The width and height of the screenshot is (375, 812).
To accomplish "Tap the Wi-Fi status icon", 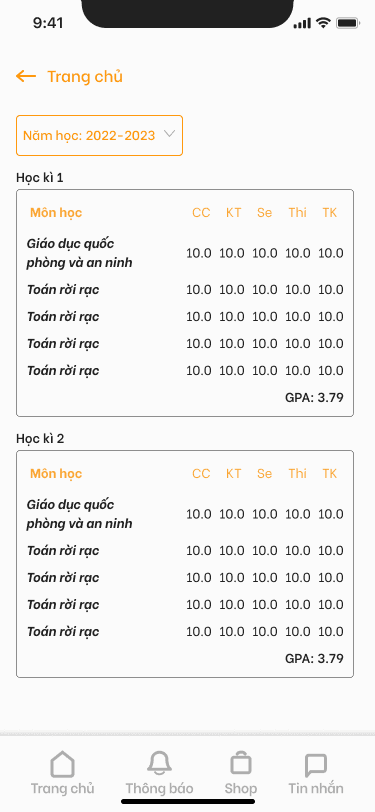I will pos(324,23).
